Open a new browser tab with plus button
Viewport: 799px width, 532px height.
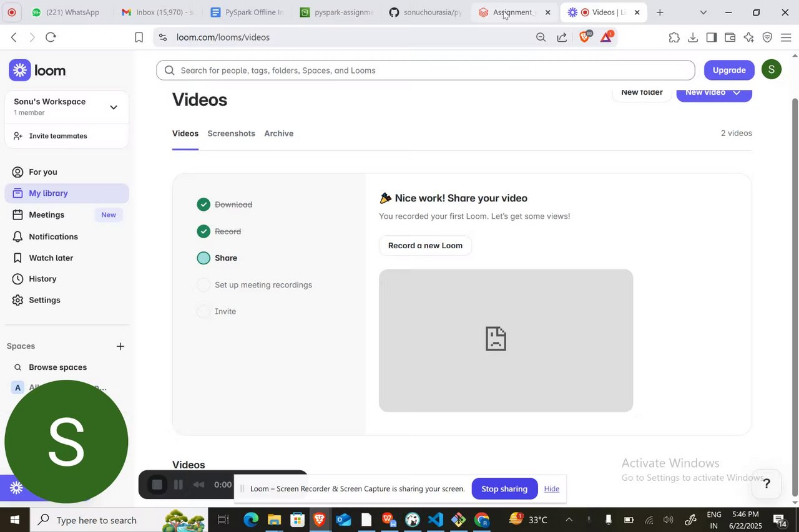tap(660, 12)
